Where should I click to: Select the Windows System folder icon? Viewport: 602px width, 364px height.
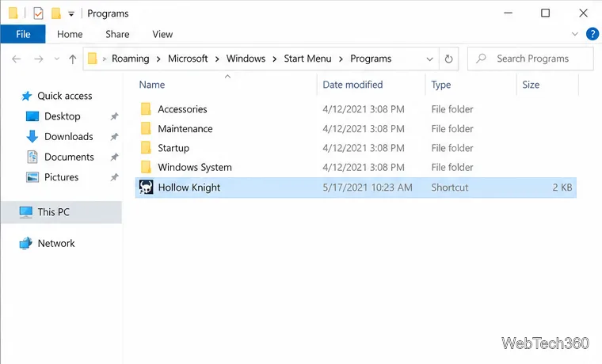coord(146,167)
